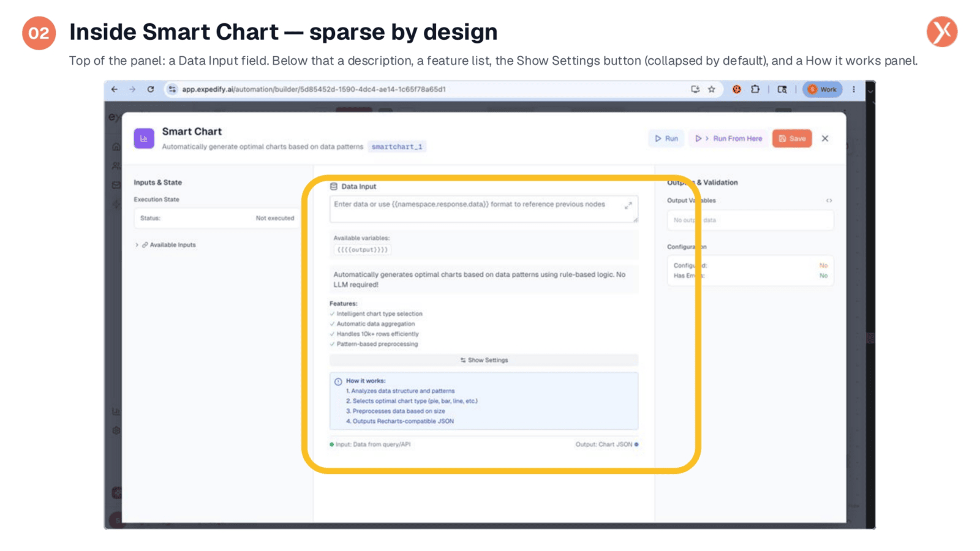Click the Data Input database icon

pos(334,187)
